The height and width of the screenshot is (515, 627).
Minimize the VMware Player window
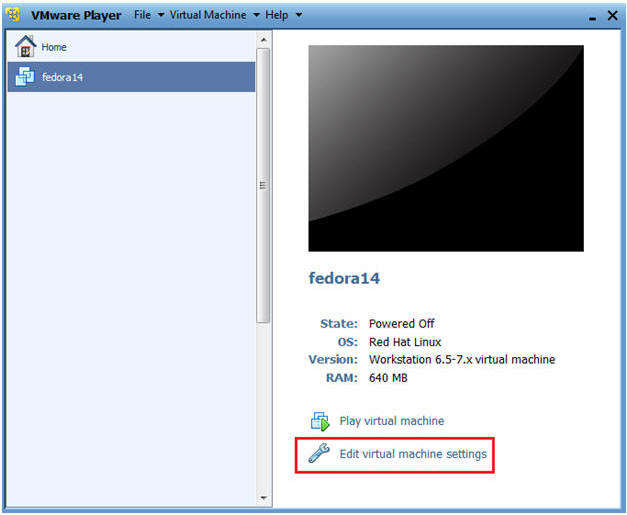click(x=593, y=18)
